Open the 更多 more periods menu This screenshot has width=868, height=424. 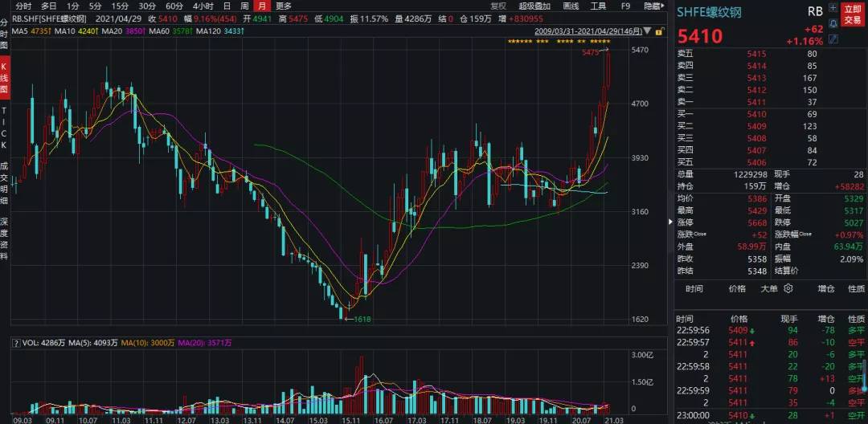[x=284, y=6]
